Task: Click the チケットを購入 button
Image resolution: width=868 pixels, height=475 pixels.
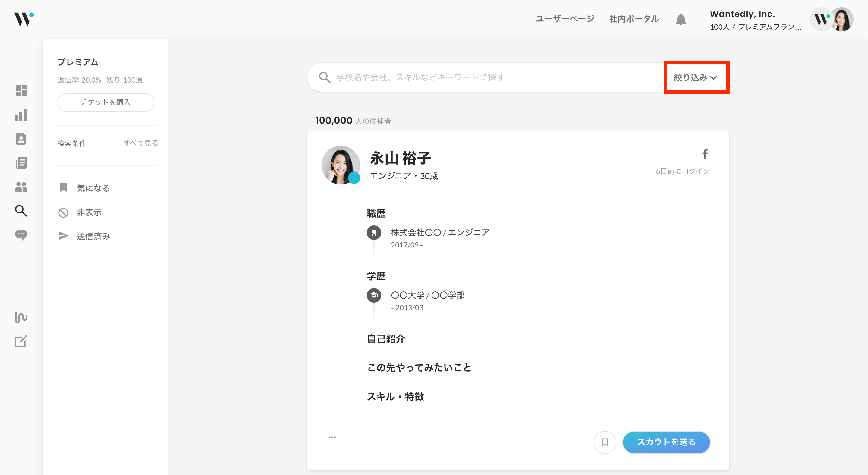Action: pos(106,102)
